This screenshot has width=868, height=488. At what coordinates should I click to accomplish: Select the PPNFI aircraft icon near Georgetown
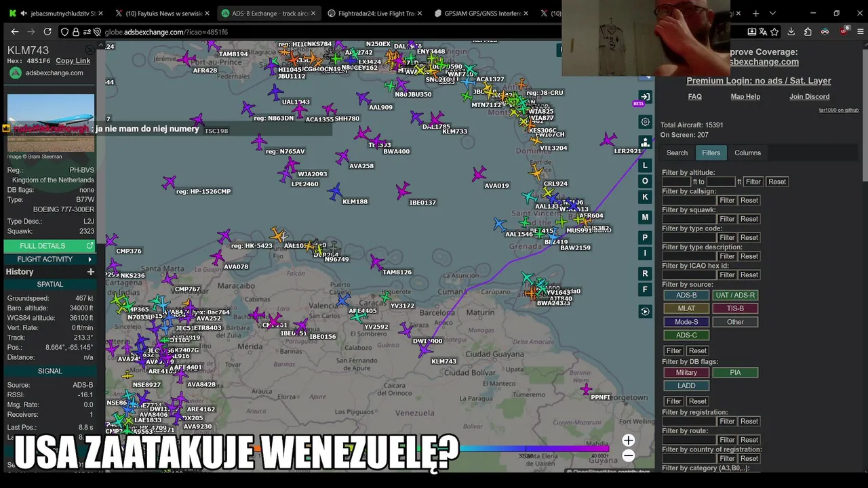click(x=586, y=390)
